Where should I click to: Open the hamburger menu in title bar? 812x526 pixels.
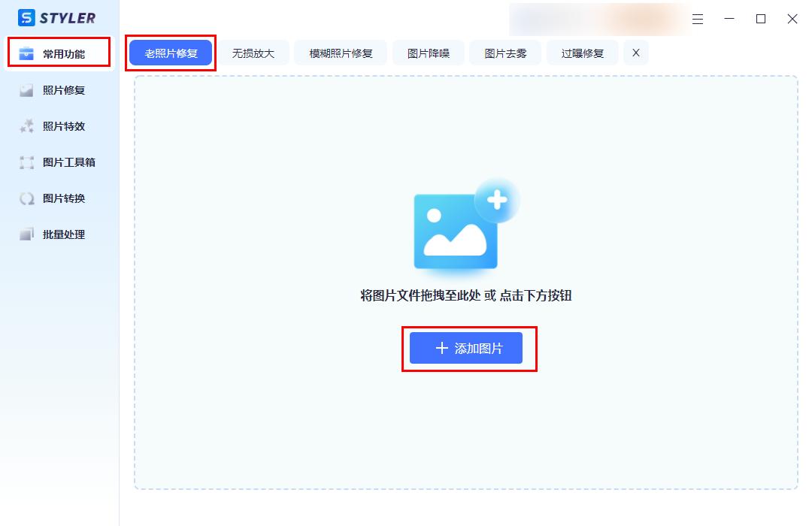(x=698, y=19)
